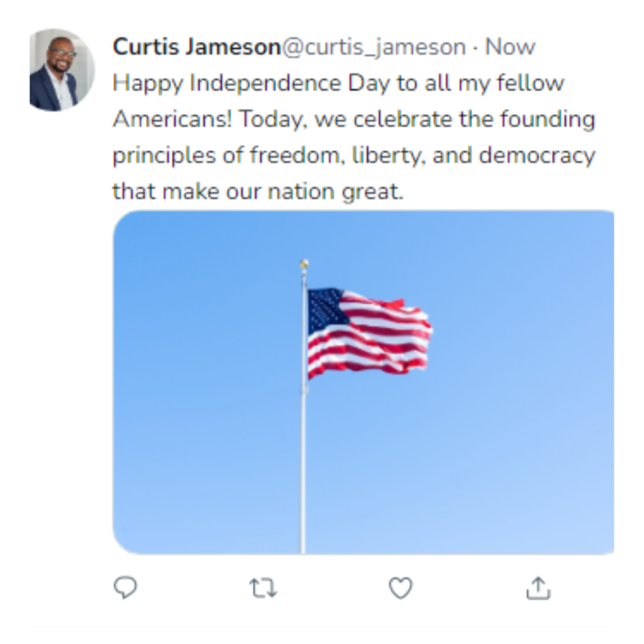Repost the Independence Day tweet
The height and width of the screenshot is (644, 644).
(x=263, y=588)
